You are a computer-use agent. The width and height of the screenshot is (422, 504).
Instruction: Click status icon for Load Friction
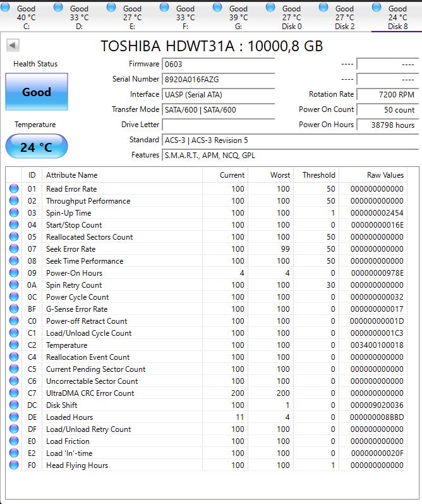click(x=14, y=441)
